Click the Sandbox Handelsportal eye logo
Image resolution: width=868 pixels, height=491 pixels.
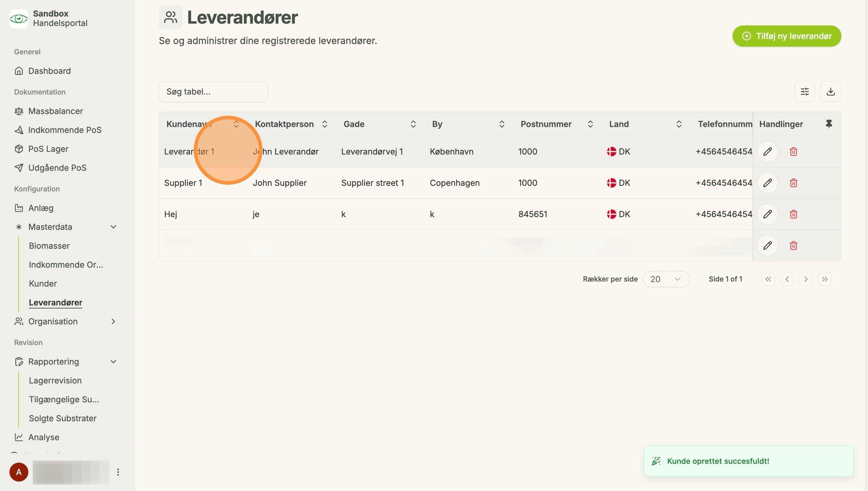pyautogui.click(x=19, y=19)
